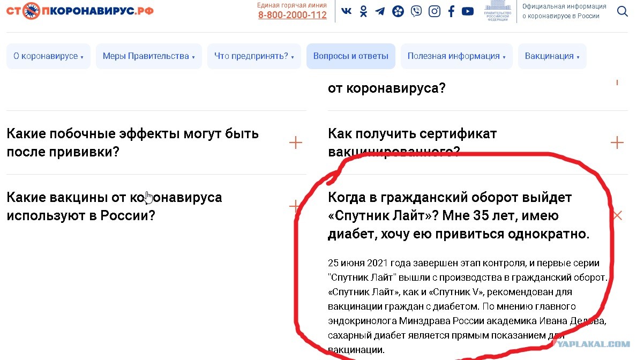
Task: Click heading Когда в гражданский оборот выйдет
Action: click(x=459, y=215)
